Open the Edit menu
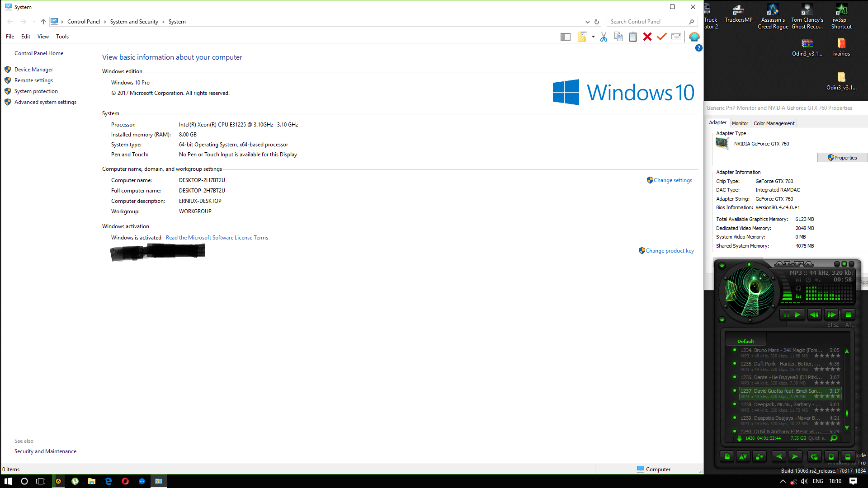The height and width of the screenshot is (488, 868). (26, 37)
